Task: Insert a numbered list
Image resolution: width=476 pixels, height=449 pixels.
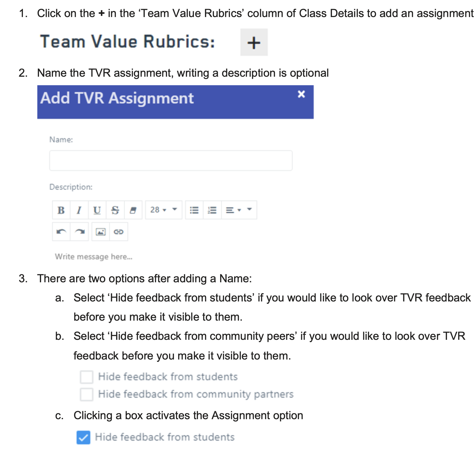Action: click(x=212, y=210)
